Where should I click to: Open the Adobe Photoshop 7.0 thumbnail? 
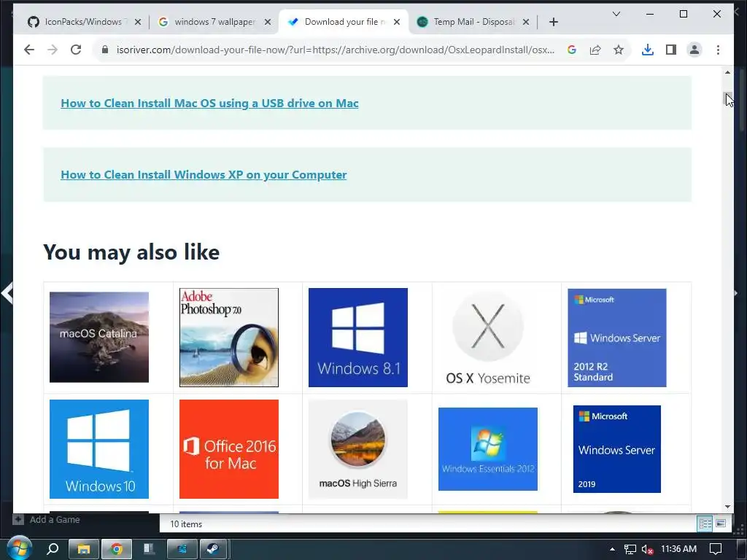pyautogui.click(x=228, y=337)
